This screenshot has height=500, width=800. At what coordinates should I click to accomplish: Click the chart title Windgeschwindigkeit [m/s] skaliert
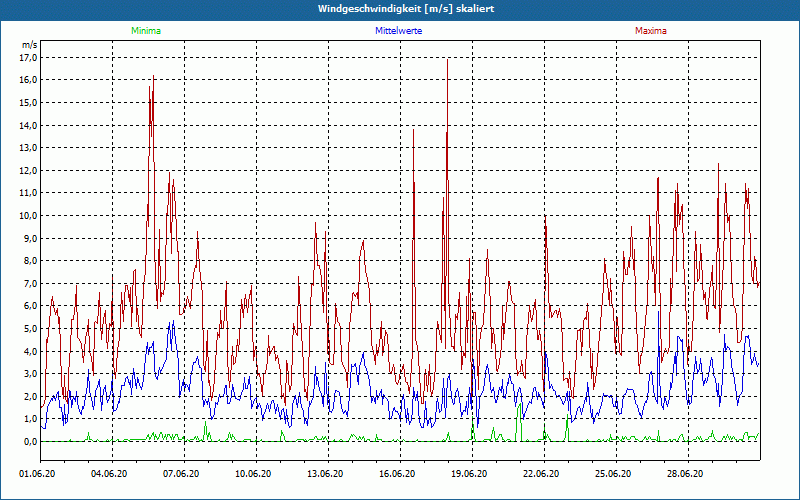point(406,9)
